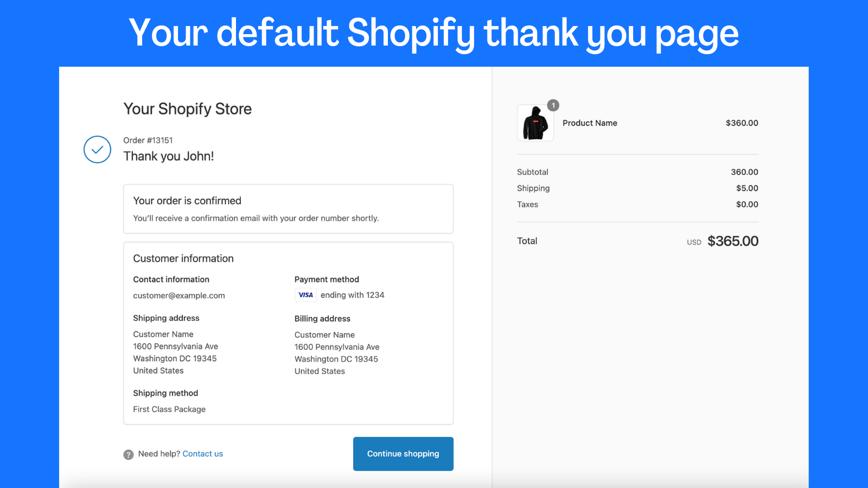Click the Need help? text

(x=159, y=454)
